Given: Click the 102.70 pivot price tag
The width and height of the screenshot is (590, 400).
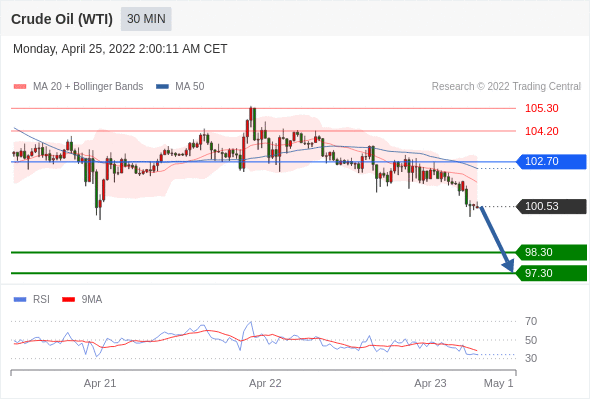Looking at the screenshot, I should click(x=551, y=161).
